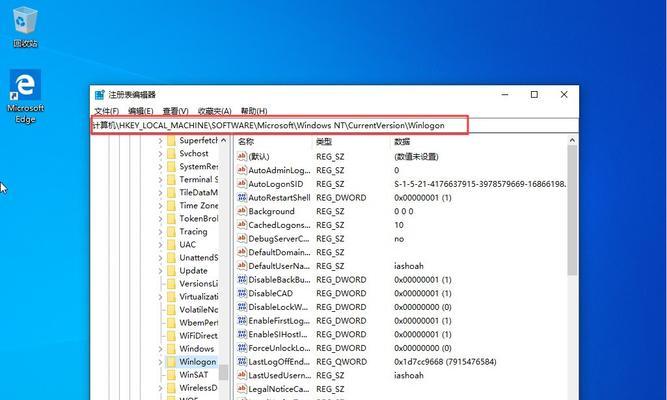The image size is (667, 400).
Task: Select the WiFiDirect key in tree
Action: [x=198, y=335]
